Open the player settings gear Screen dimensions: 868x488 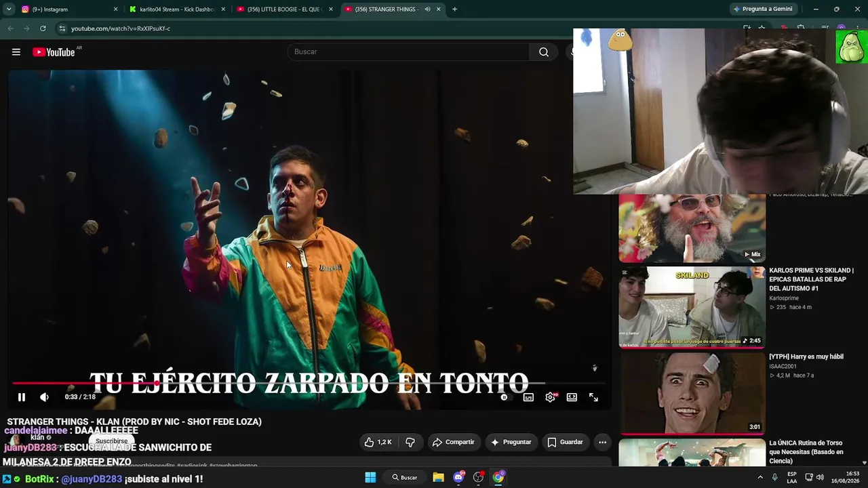click(550, 397)
